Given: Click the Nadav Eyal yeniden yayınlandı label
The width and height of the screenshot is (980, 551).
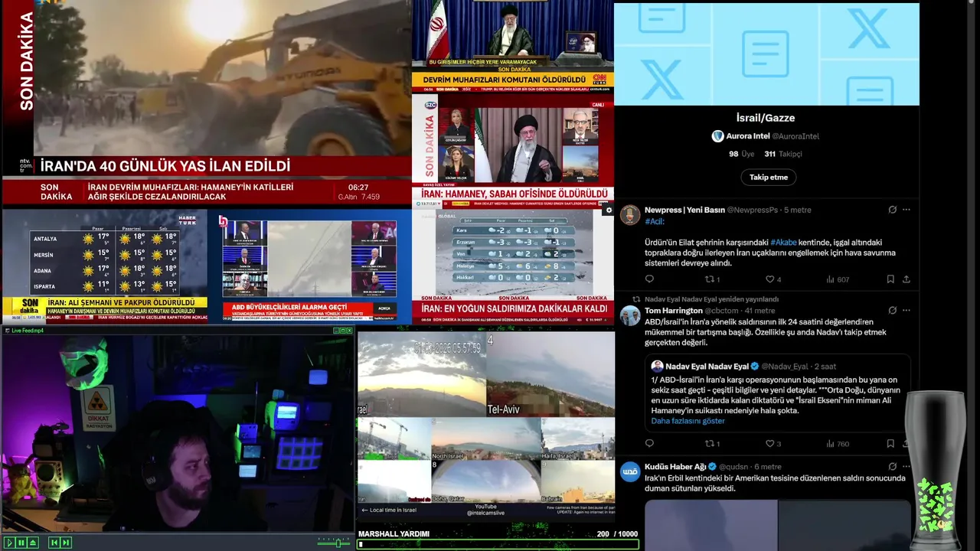Looking at the screenshot, I should tap(711, 299).
